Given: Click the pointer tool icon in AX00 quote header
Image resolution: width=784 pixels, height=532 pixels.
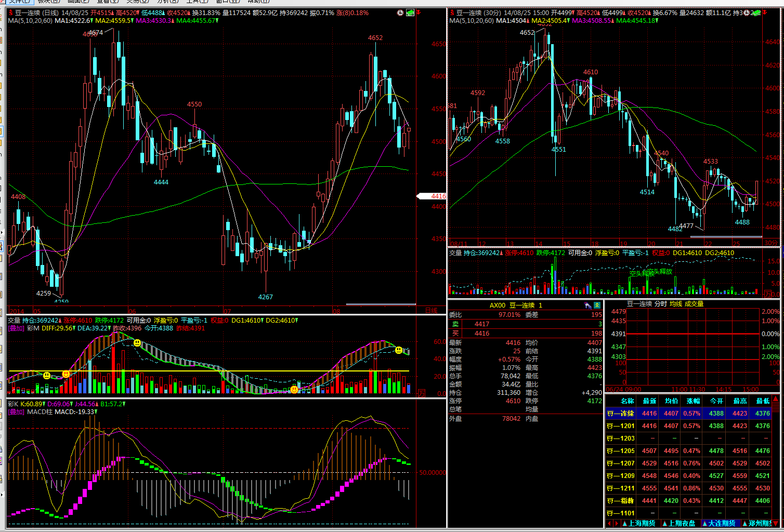Looking at the screenshot, I should pos(587,305).
